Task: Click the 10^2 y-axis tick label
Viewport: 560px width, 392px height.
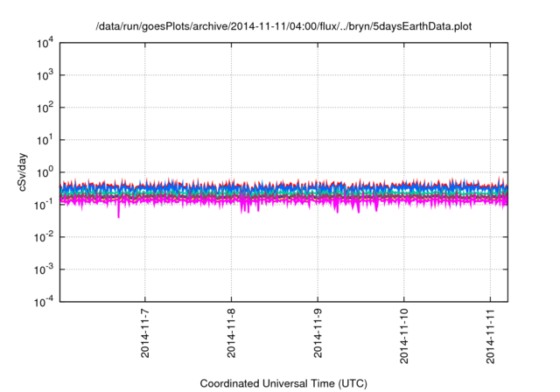Action: coord(45,108)
